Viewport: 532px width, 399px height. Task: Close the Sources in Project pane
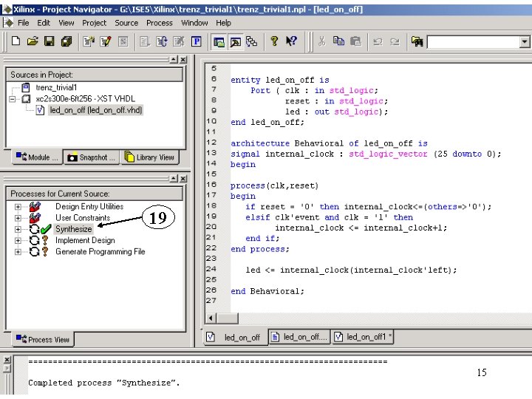183,59
